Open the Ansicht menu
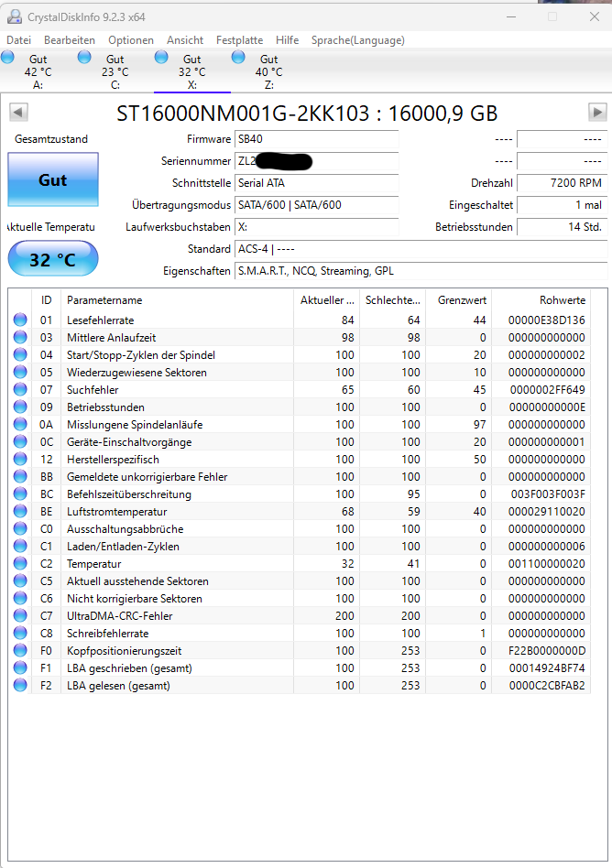This screenshot has width=612, height=868. [185, 40]
